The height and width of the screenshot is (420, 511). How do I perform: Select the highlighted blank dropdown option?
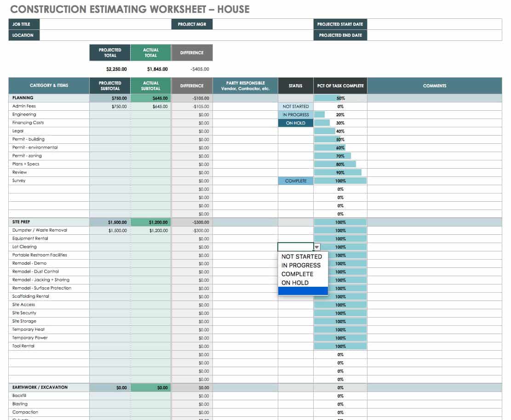click(303, 291)
